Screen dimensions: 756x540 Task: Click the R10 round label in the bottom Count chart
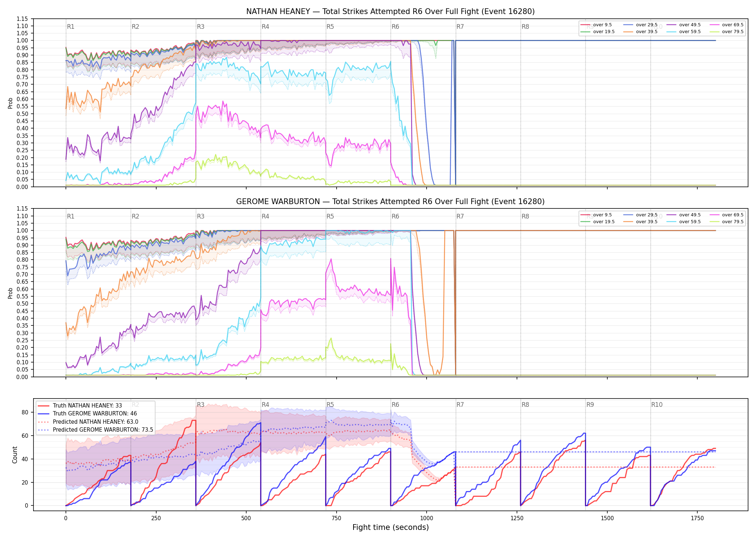click(x=657, y=405)
